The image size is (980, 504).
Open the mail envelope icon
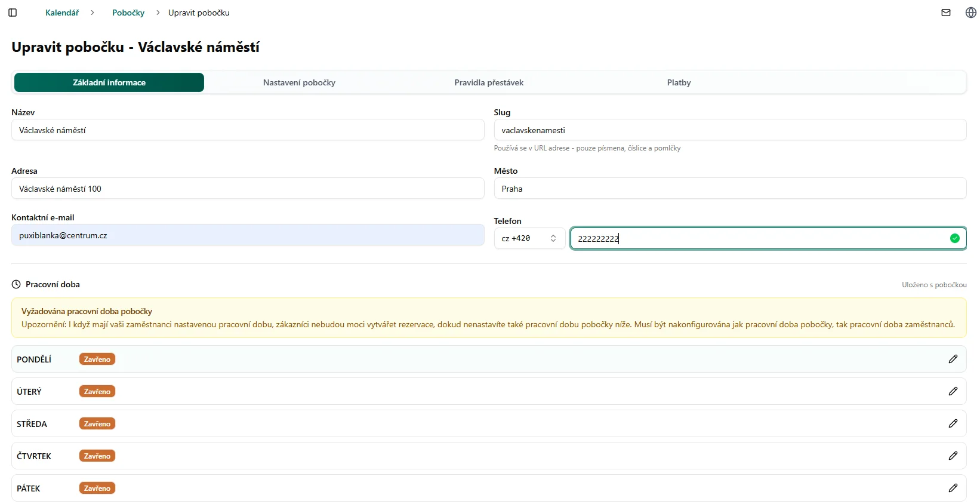[946, 13]
